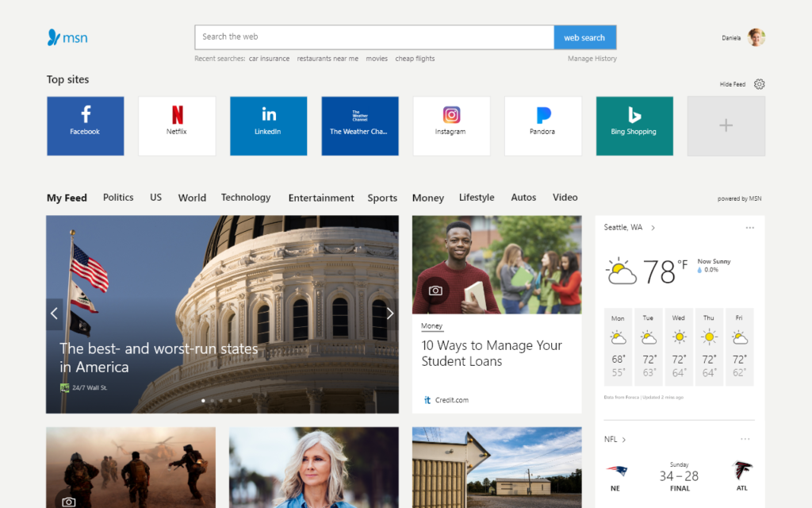Click the powered by MSN text
Viewport: 812px width, 508px height.
739,198
